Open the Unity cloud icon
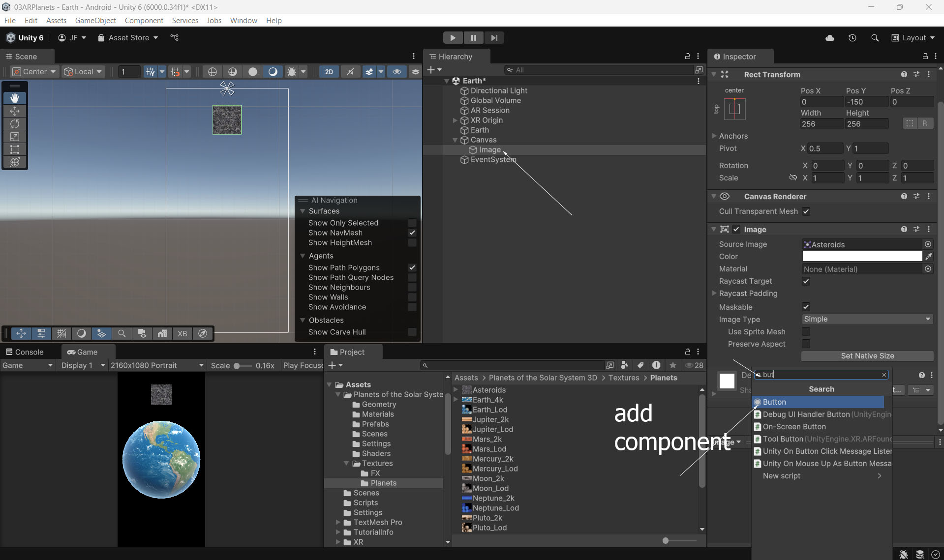This screenshot has height=560, width=944. click(829, 38)
